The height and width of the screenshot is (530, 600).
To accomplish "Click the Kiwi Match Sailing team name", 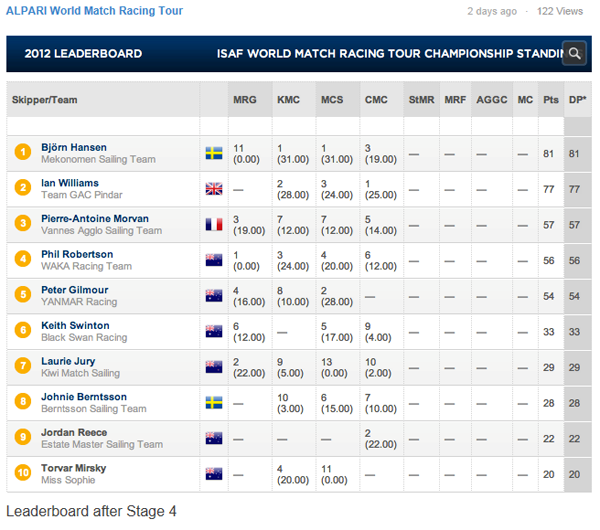I will click(80, 373).
